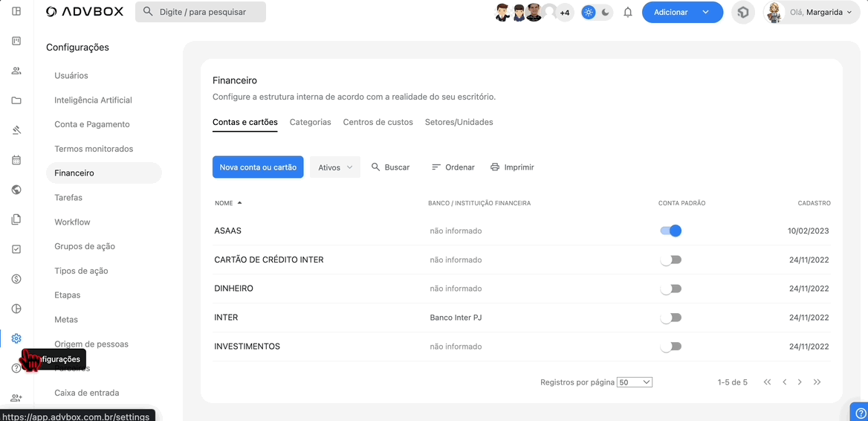
Task: Click the globe icon in sidebar
Action: coord(16,190)
